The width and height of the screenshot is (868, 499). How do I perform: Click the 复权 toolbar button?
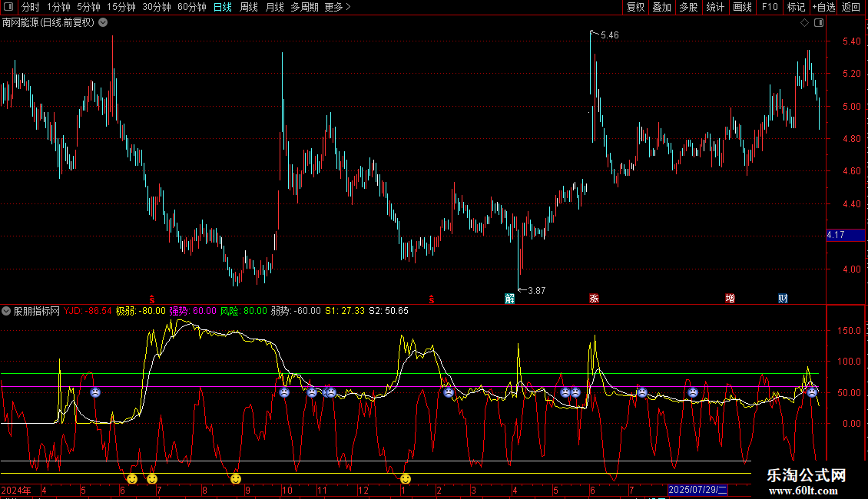[635, 7]
